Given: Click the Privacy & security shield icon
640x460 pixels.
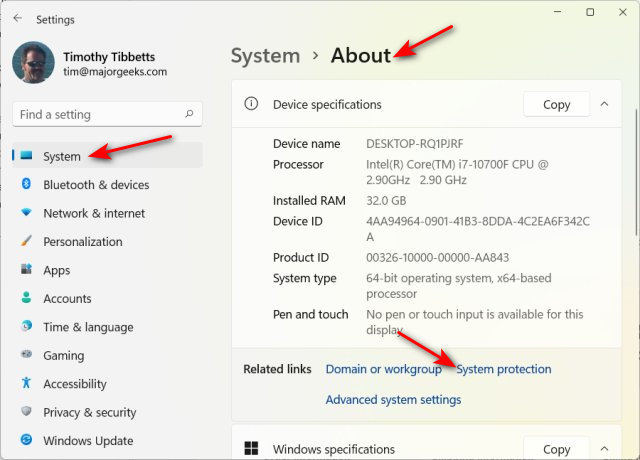Looking at the screenshot, I should click(x=26, y=412).
